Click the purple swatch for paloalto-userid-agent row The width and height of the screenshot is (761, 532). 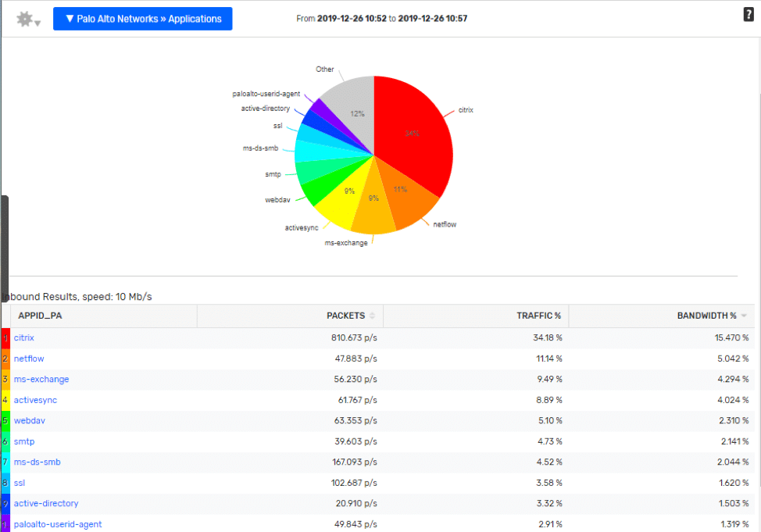click(5, 523)
